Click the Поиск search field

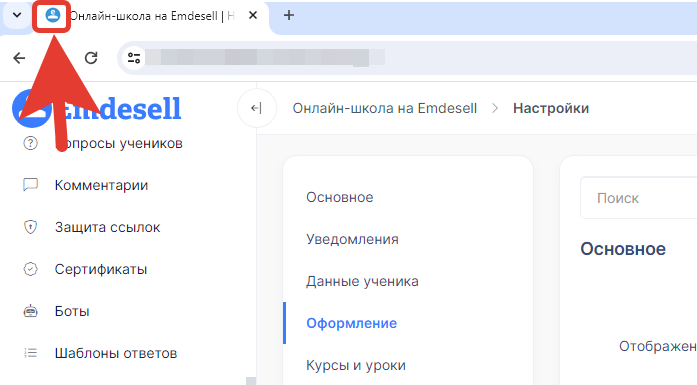tap(639, 198)
